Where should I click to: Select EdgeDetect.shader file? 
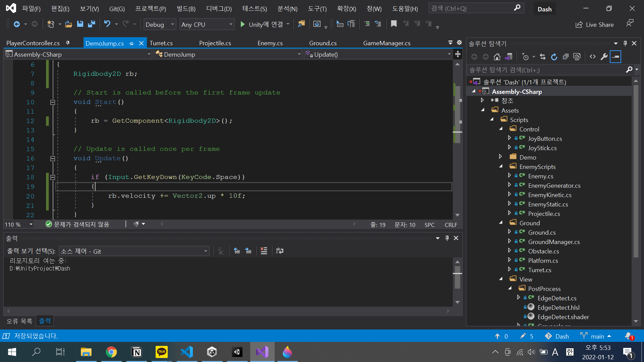[563, 317]
